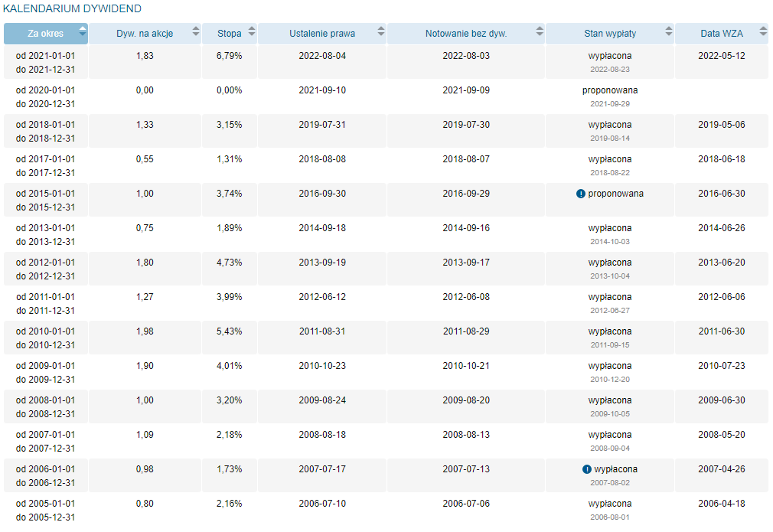Select date 2013-09-19 in Ustalenie prawa

pos(322,263)
